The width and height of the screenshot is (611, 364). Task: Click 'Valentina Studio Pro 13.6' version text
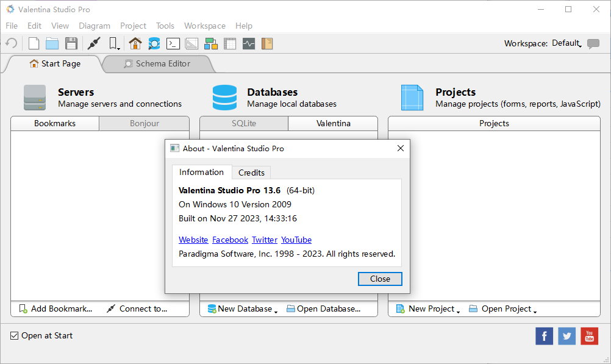[x=229, y=190]
